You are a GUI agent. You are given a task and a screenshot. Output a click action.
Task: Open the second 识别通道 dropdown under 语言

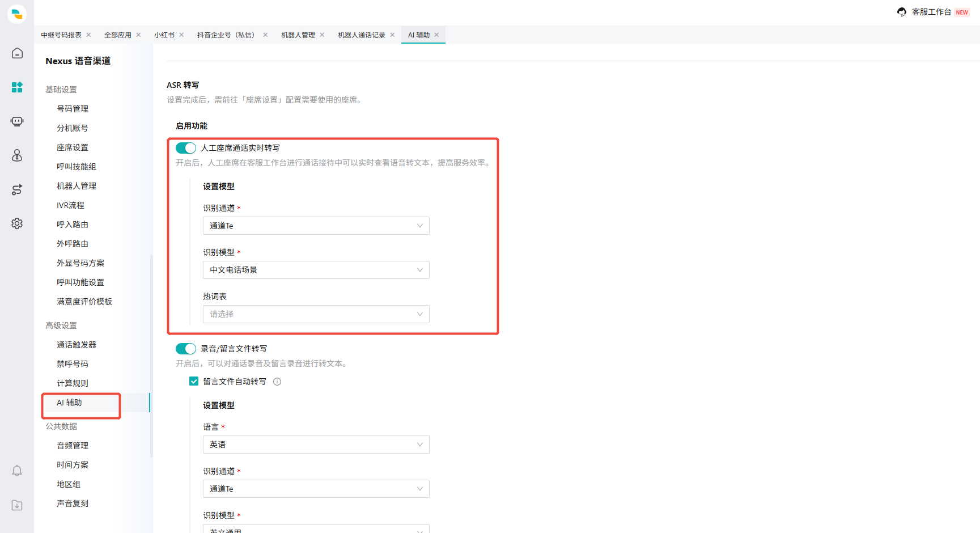point(316,489)
